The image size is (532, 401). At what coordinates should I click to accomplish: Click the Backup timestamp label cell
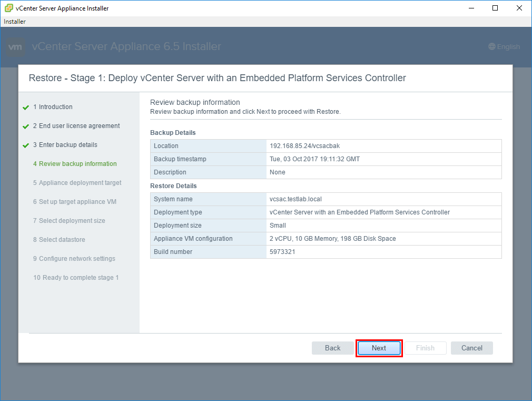pyautogui.click(x=208, y=159)
